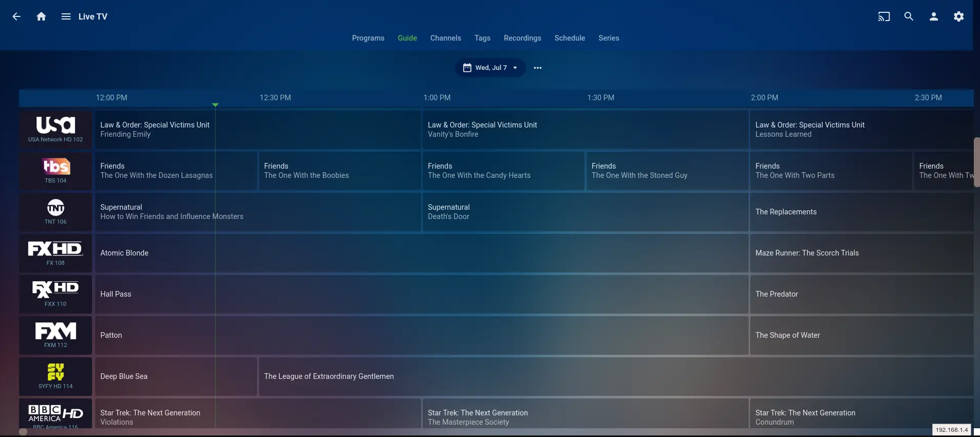This screenshot has height=437, width=980.
Task: Open Star Trek episode Violations
Action: point(258,414)
